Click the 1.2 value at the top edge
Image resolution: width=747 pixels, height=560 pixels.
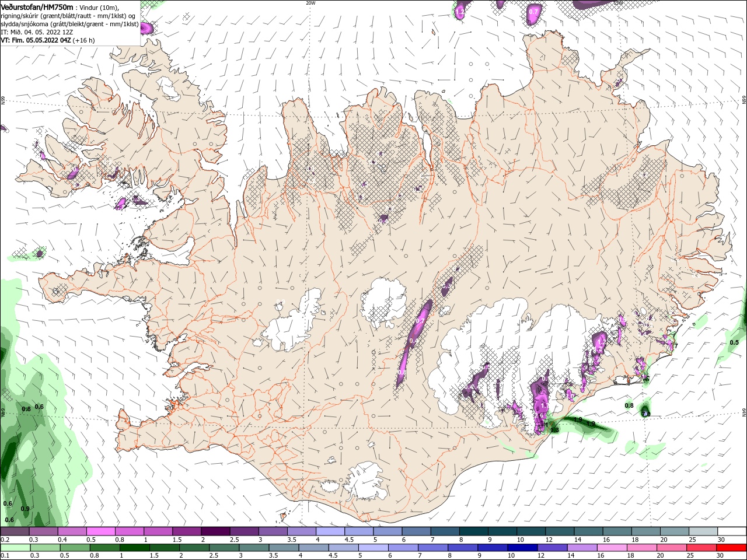(460, 12)
